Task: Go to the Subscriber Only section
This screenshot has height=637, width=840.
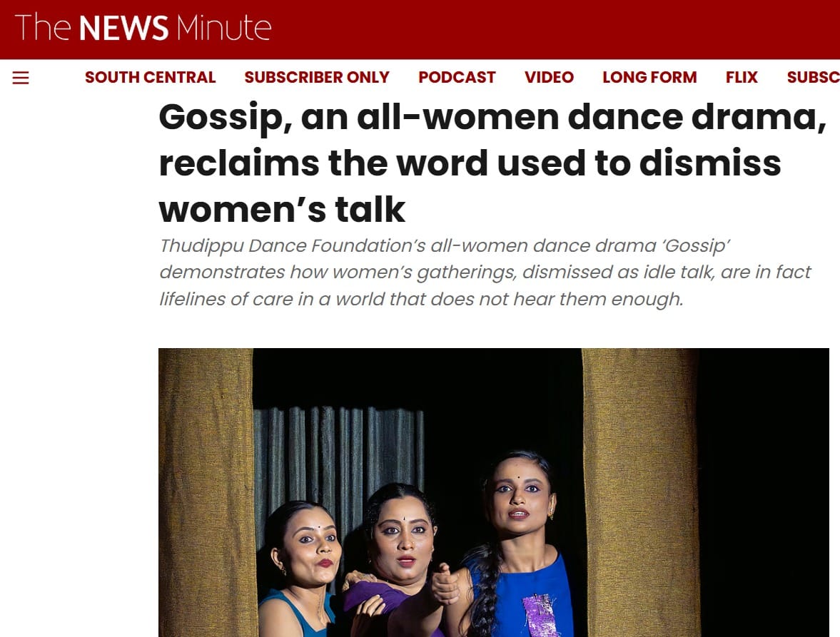Action: click(317, 78)
